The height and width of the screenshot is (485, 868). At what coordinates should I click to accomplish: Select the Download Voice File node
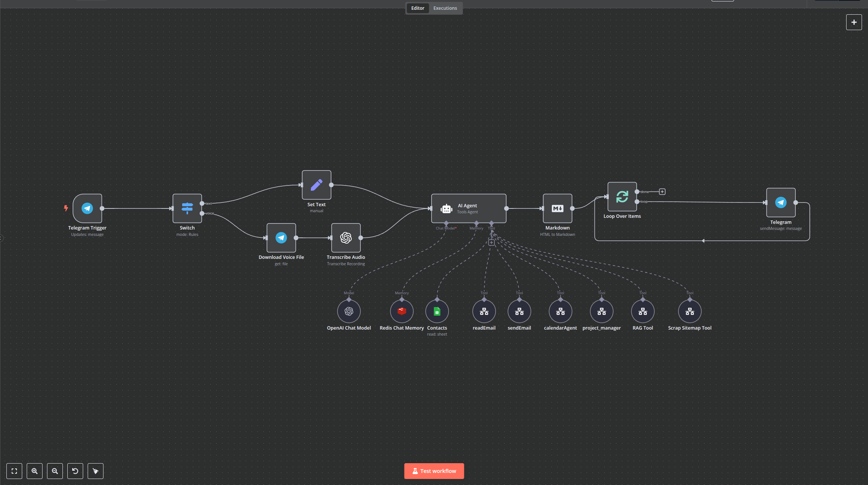point(281,238)
